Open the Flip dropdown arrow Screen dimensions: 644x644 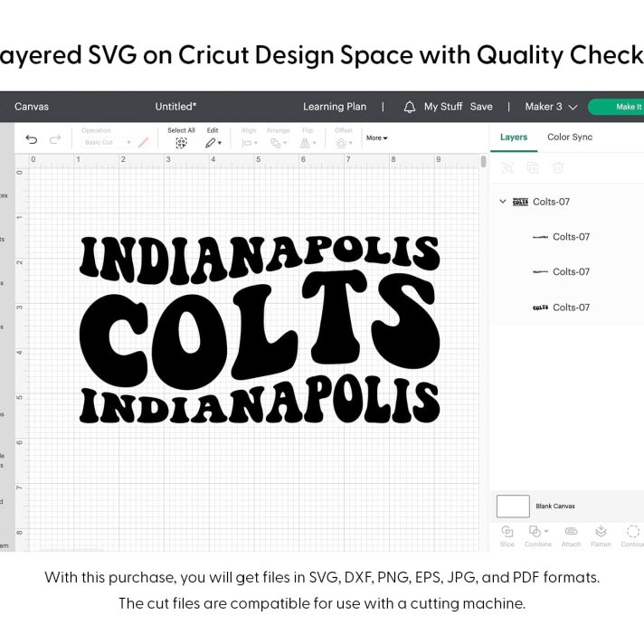pyautogui.click(x=315, y=143)
